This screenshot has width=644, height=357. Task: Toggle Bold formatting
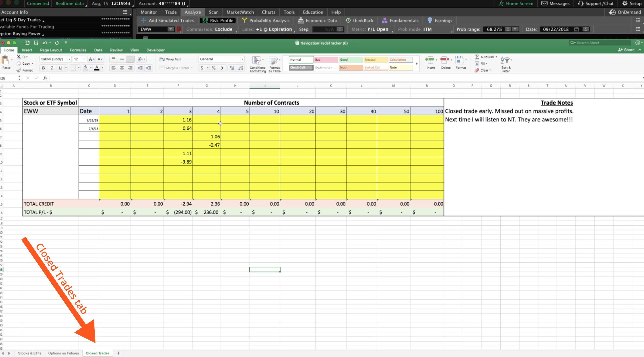click(x=44, y=68)
